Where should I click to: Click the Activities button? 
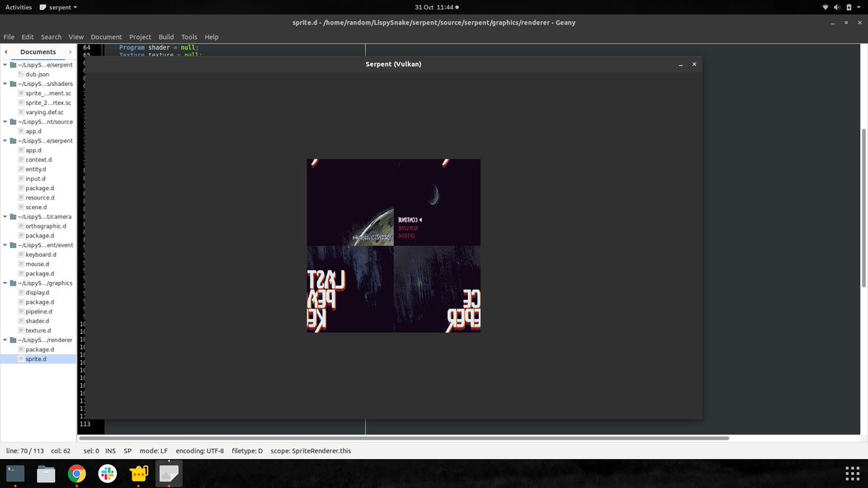point(19,7)
